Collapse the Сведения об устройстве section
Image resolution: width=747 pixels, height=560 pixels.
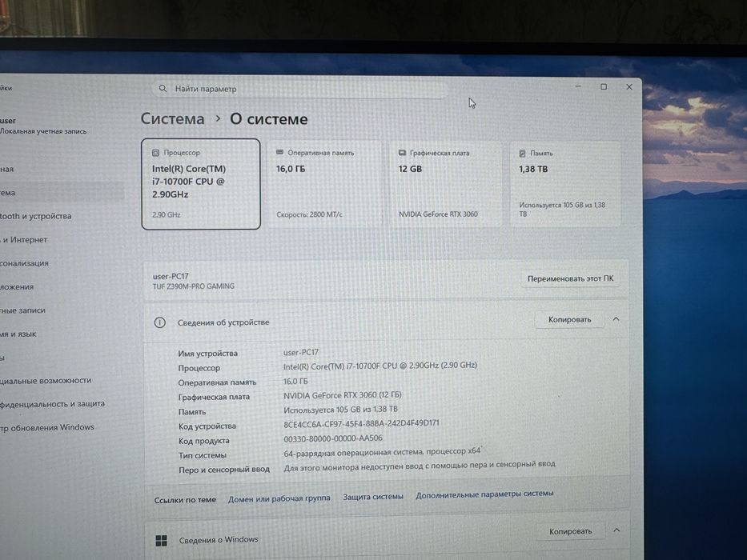click(x=616, y=319)
